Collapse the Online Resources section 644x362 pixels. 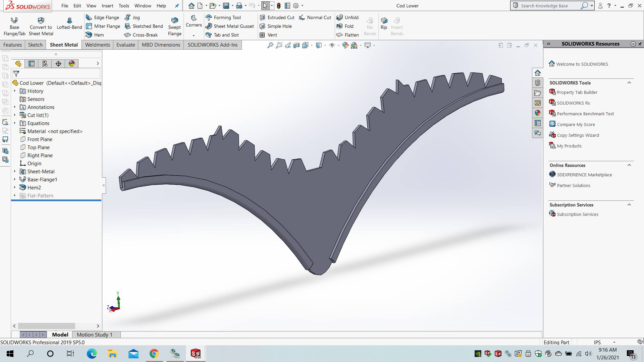coord(629,165)
